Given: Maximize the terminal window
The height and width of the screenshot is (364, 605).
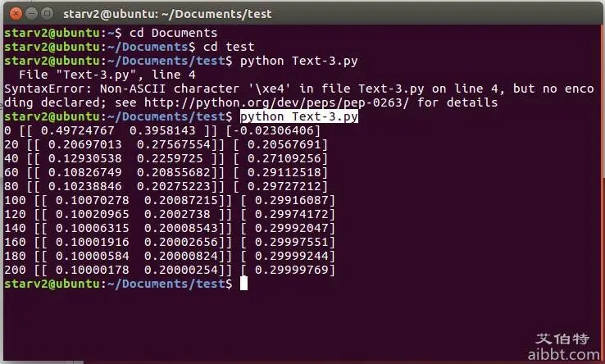Looking at the screenshot, I should [48, 14].
